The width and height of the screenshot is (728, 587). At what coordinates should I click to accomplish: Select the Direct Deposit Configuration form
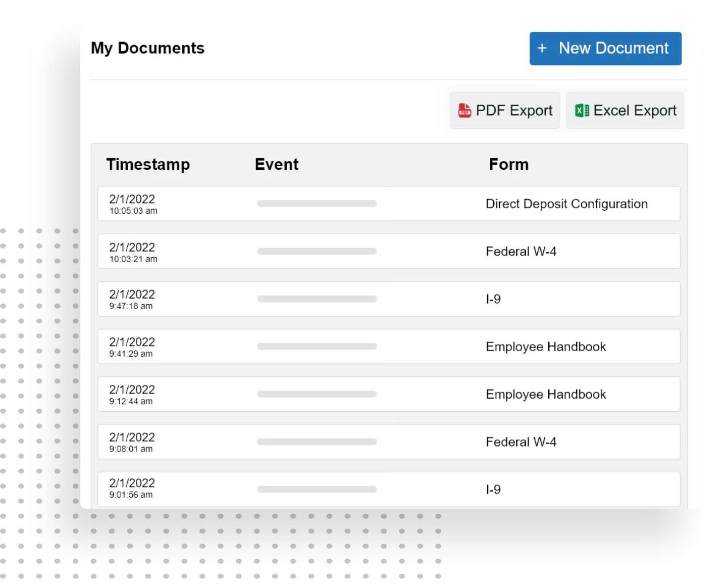(566, 204)
